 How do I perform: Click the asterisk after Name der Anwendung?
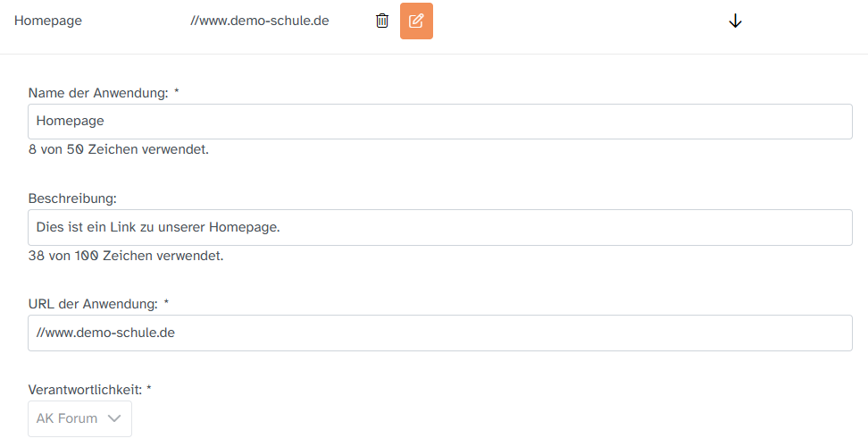click(x=177, y=92)
